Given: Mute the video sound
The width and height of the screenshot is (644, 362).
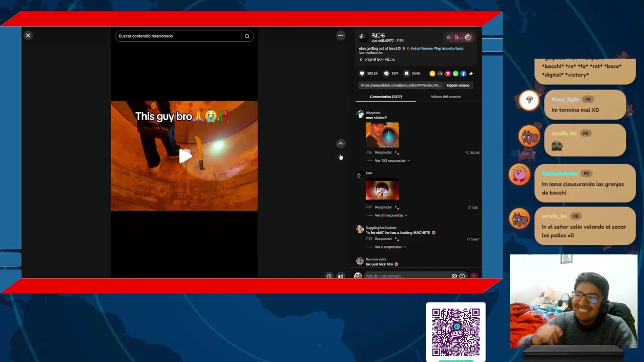Looking at the screenshot, I should click(341, 276).
